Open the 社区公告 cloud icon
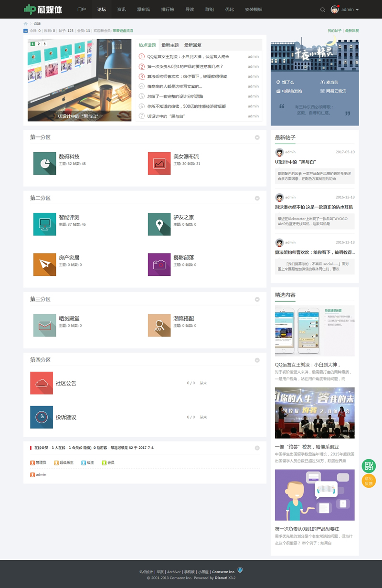This screenshot has height=588, width=382. 42,383
